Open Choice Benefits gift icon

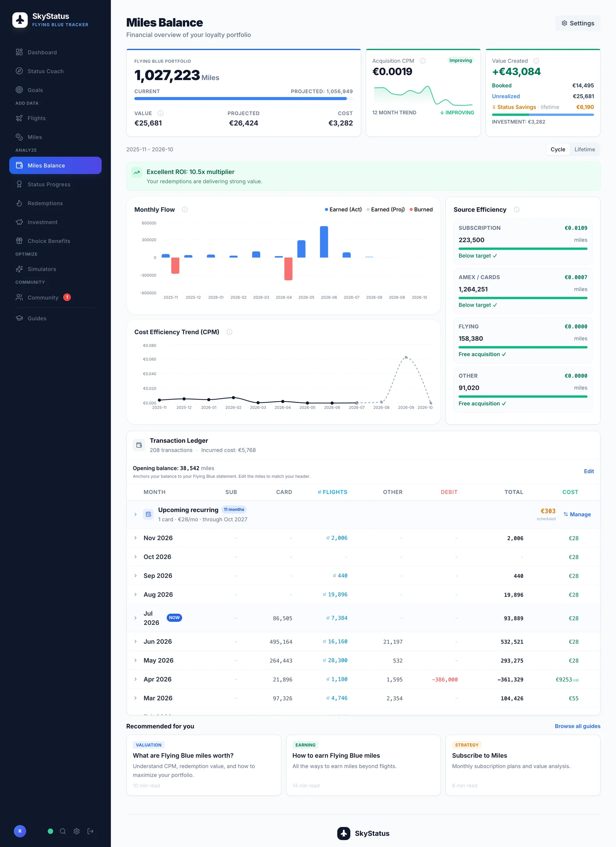click(19, 241)
